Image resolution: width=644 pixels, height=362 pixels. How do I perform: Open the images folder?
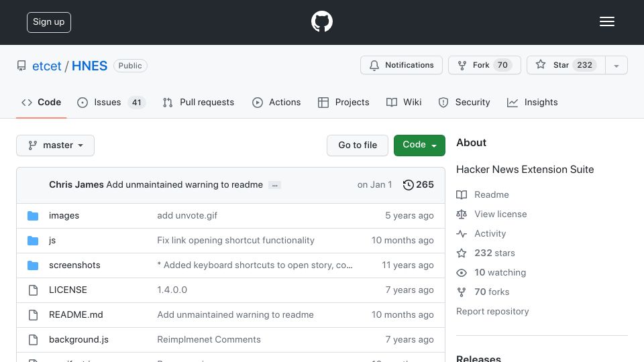click(x=64, y=215)
